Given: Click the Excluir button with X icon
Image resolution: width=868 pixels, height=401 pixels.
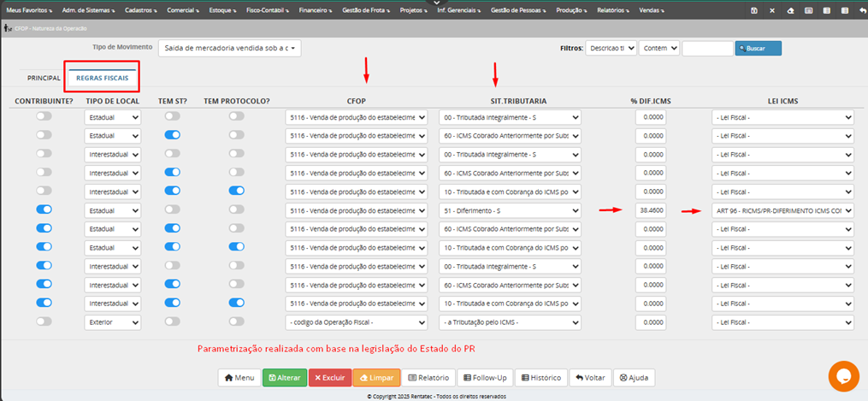Looking at the screenshot, I should pos(328,377).
